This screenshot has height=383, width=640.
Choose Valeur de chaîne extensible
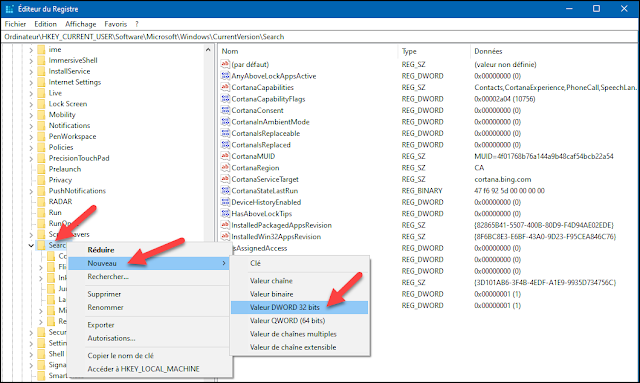pyautogui.click(x=300, y=347)
